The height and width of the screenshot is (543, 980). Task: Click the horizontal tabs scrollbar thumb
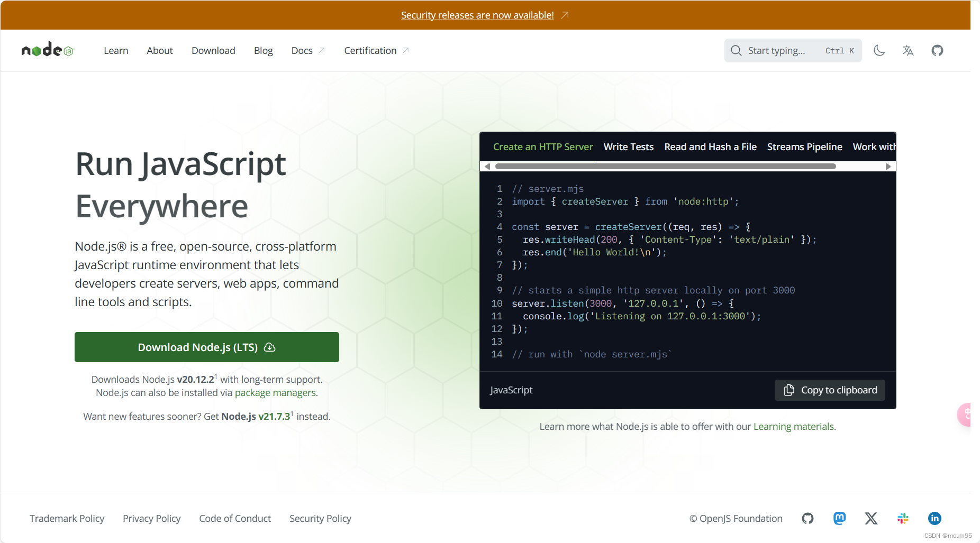pyautogui.click(x=665, y=166)
